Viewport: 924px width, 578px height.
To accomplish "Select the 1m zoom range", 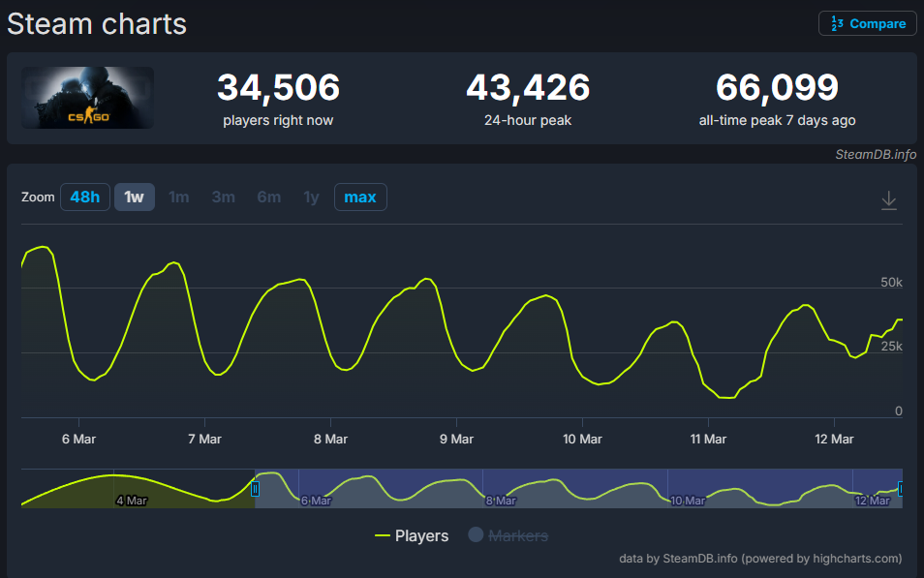I will click(178, 197).
